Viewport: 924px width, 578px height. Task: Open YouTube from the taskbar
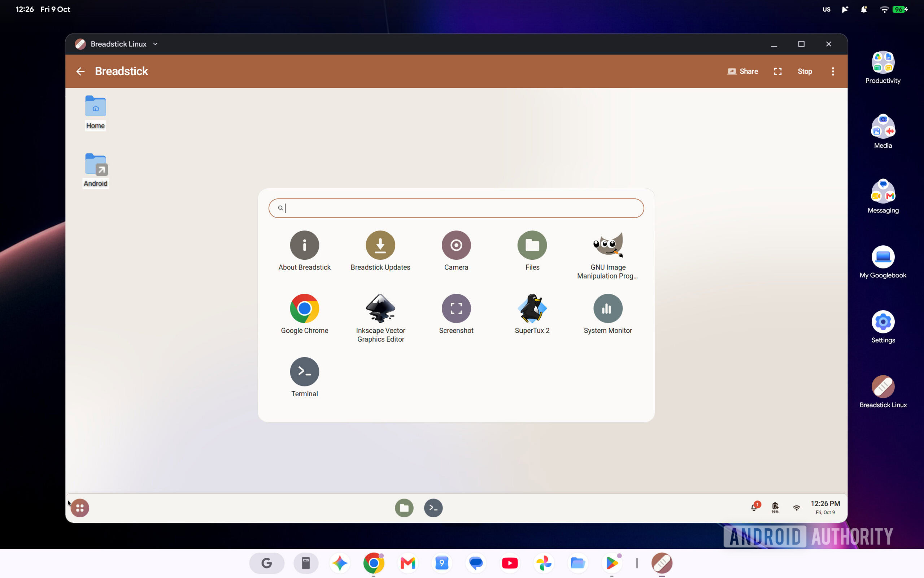[510, 563]
